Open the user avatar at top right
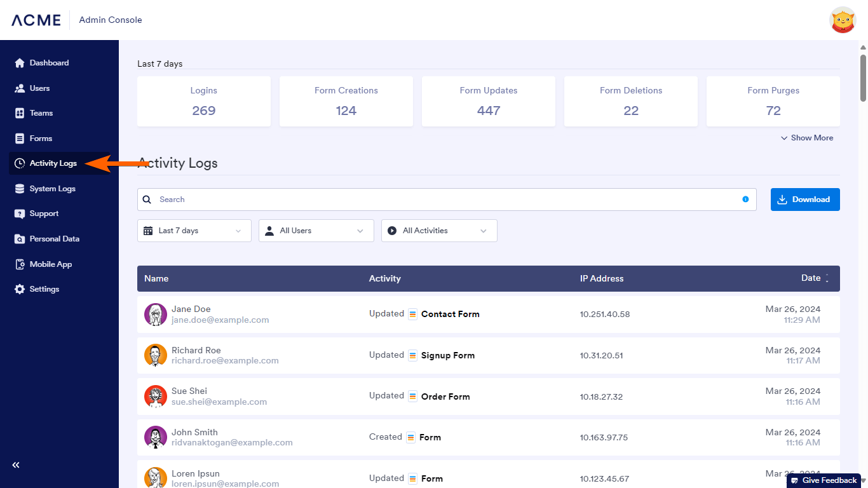Viewport: 868px width, 488px height. coord(843,20)
